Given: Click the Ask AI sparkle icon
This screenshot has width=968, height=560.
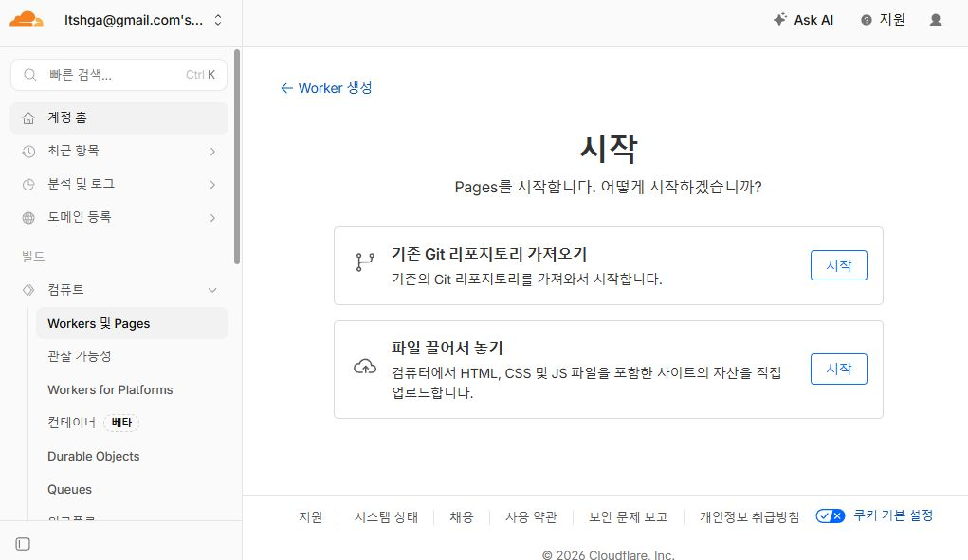Looking at the screenshot, I should click(779, 19).
